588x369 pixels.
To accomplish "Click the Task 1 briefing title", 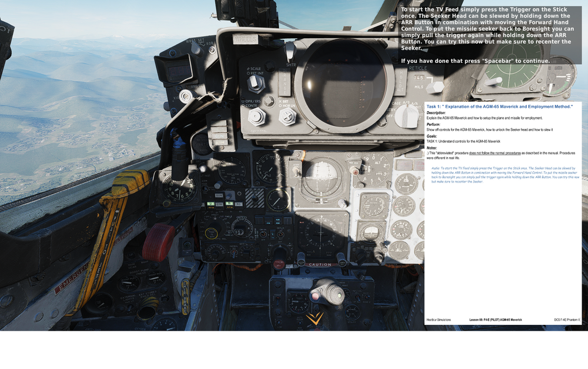I will [x=499, y=107].
